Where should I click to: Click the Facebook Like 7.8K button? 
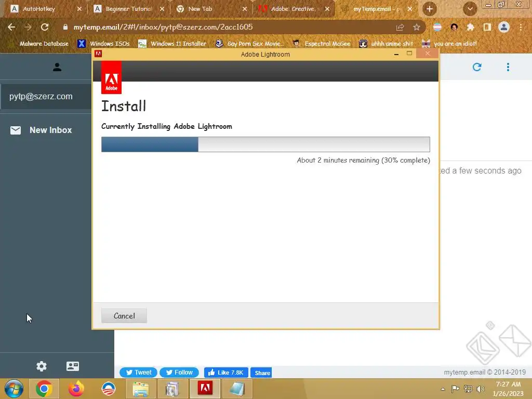coord(226,373)
